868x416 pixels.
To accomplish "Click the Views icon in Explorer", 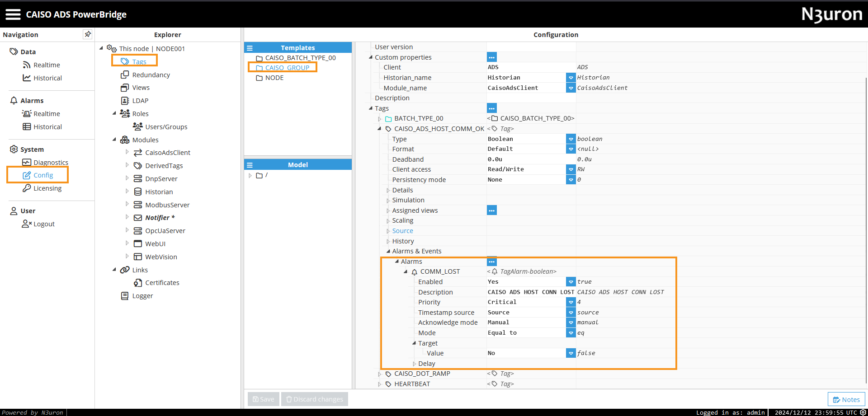I will [125, 88].
